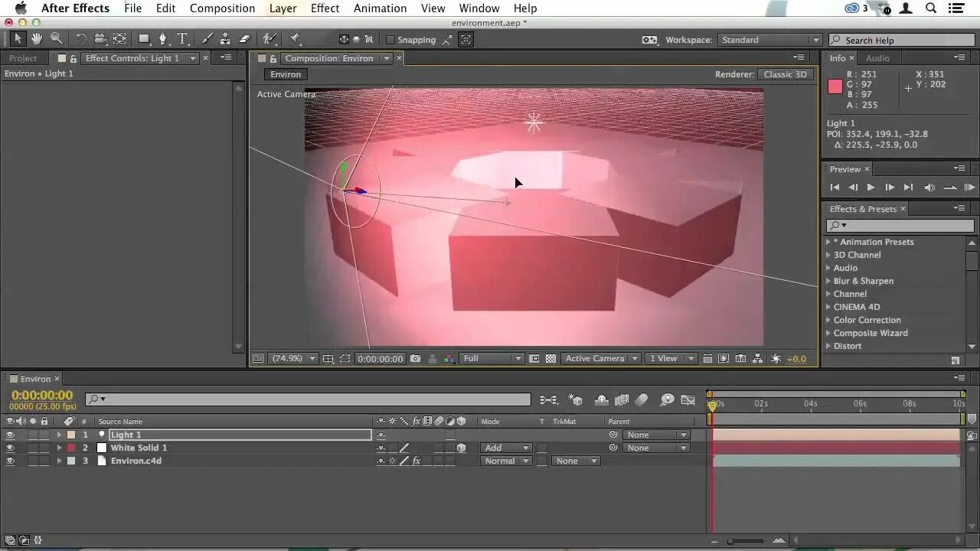Click the Classic 3D renderer button
The height and width of the screenshot is (551, 980).
click(785, 74)
